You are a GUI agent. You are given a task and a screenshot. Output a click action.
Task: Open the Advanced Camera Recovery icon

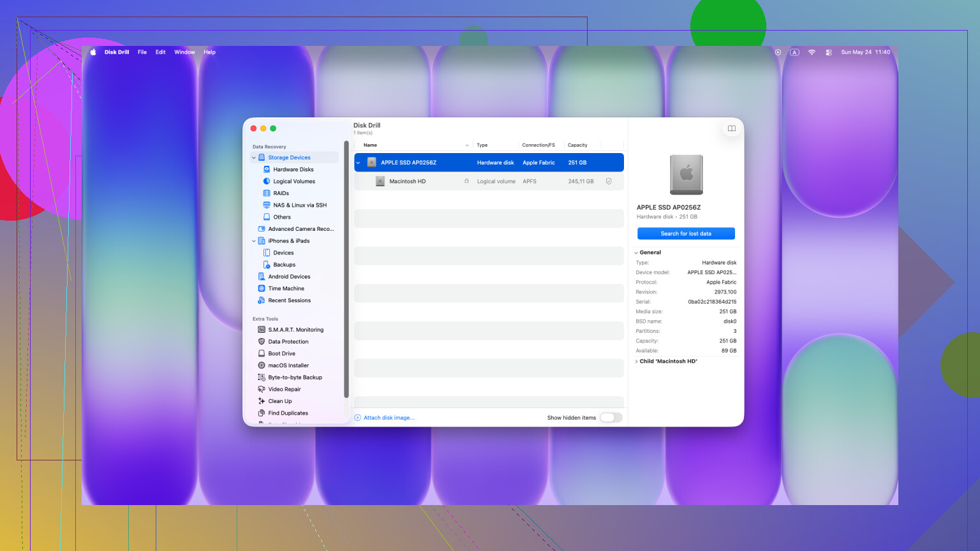262,229
